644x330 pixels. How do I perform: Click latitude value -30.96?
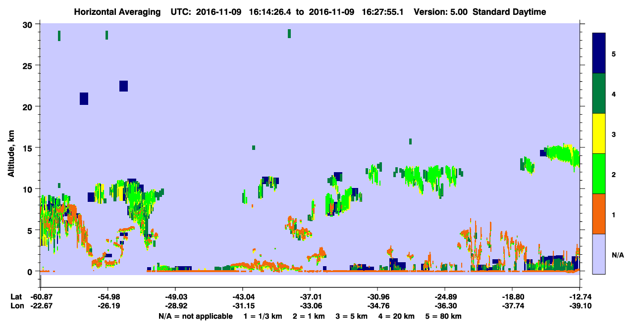coord(377,296)
